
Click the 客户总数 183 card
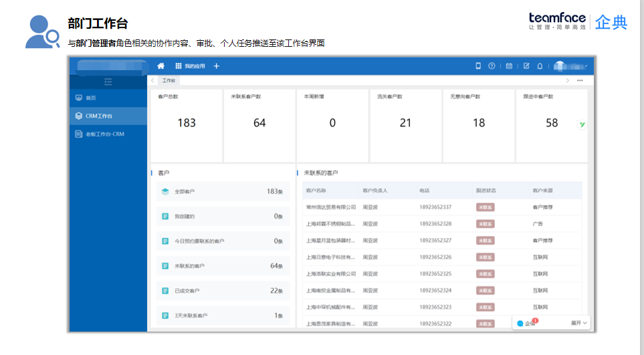click(187, 125)
